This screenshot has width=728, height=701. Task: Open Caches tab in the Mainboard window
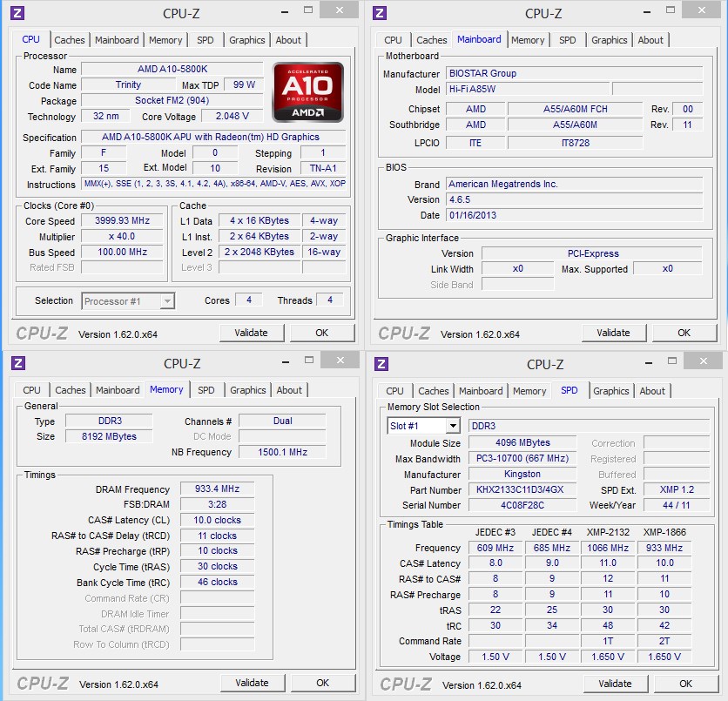pos(432,40)
